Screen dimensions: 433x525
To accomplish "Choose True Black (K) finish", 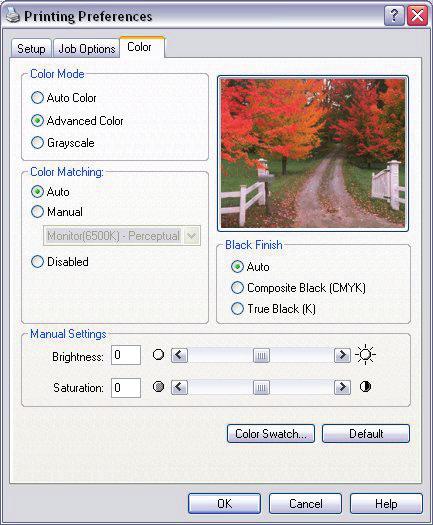I will coord(273,309).
